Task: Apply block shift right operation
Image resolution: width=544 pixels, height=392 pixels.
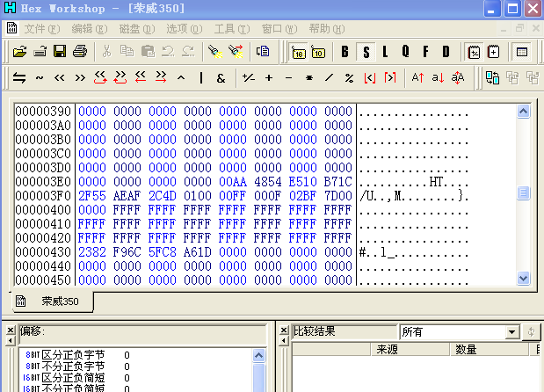Action: tap(161, 77)
